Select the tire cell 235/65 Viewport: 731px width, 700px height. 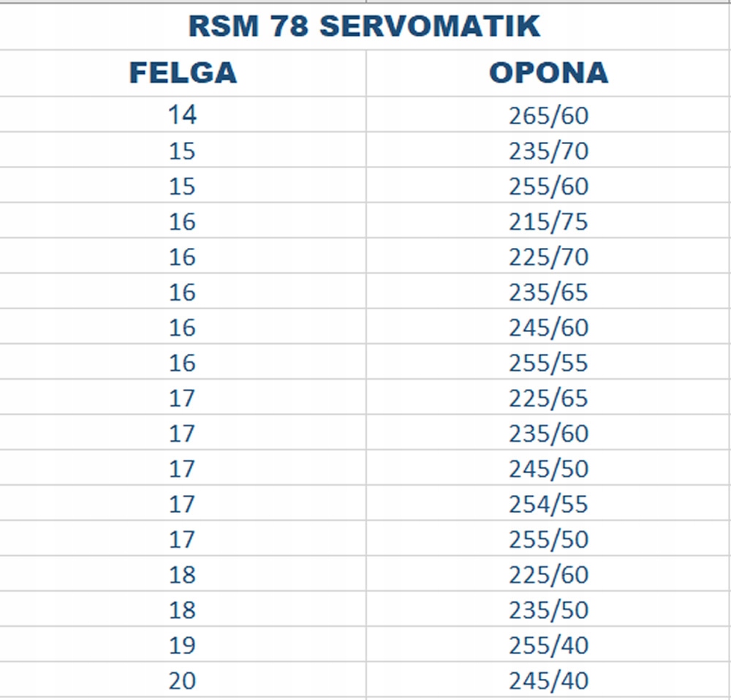pyautogui.click(x=548, y=291)
